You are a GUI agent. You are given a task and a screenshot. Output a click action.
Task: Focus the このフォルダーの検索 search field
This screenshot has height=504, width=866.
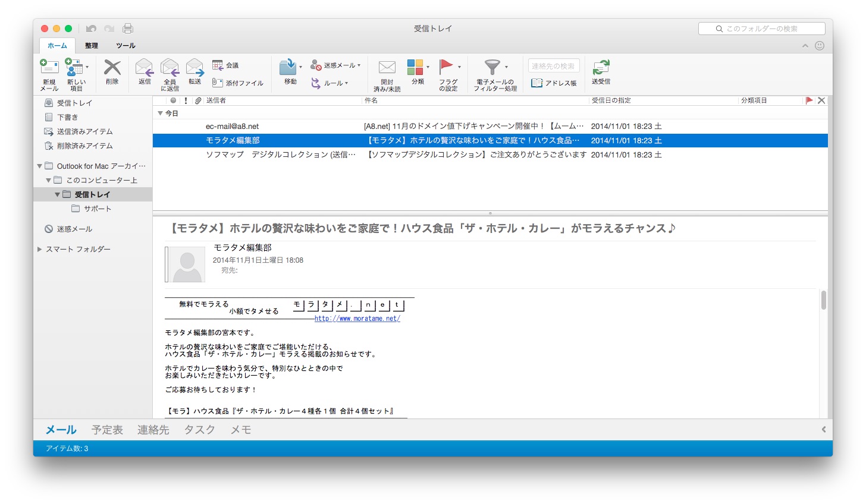(761, 29)
